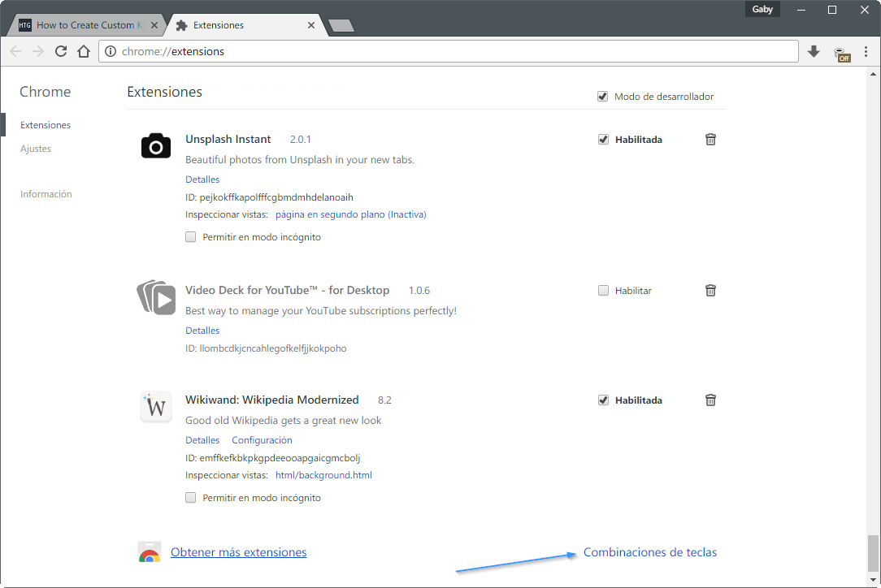Inspect página en segundo plano (Inactiva)
Image resolution: width=881 pixels, height=588 pixels.
click(x=350, y=214)
